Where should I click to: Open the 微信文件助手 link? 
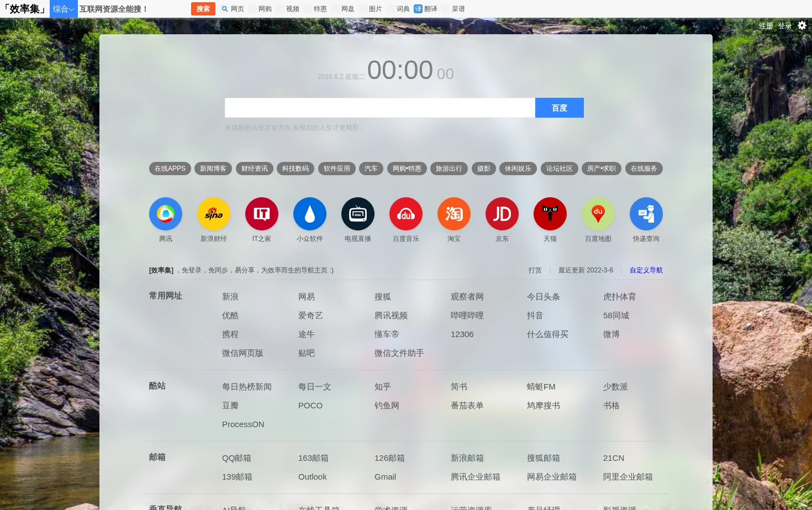tap(399, 353)
